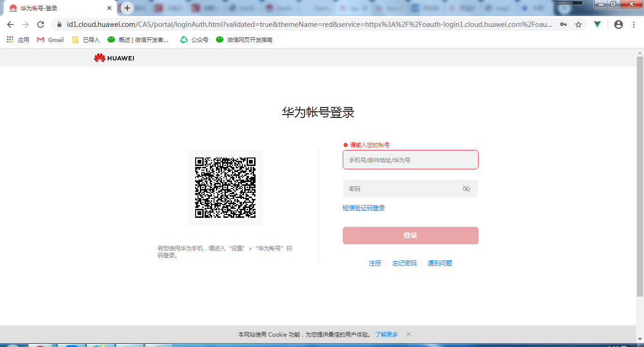644x347 pixels.
Task: Select the 华为帐号-登录 browser tab
Action: 60,8
